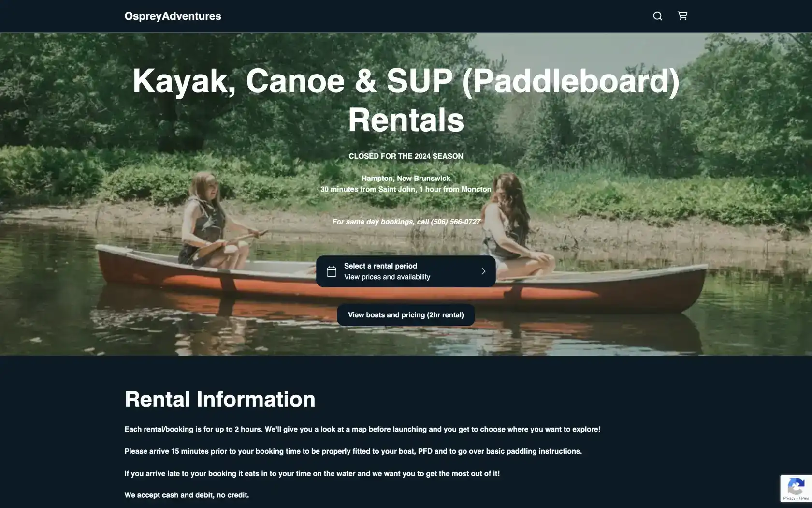Call the (506) 566-0727 phone number
The image size is (812, 508).
click(455, 222)
